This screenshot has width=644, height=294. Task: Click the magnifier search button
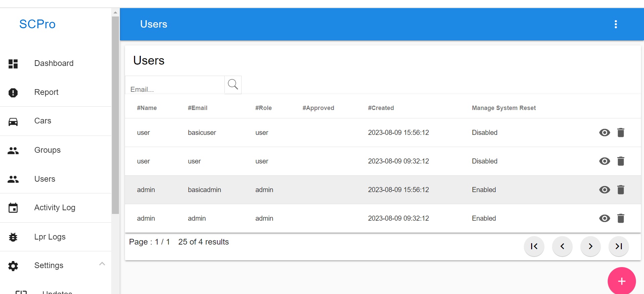pyautogui.click(x=233, y=85)
